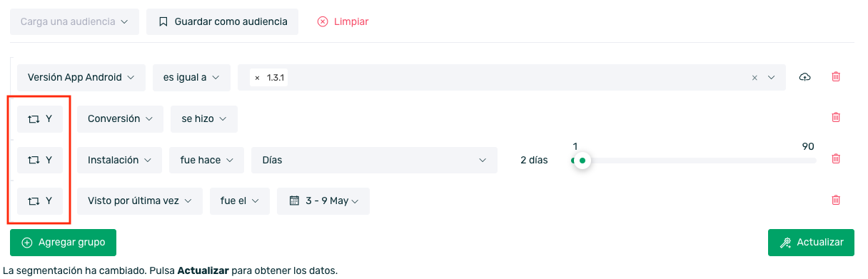Toggle the Y operator on Conversión row

40,119
